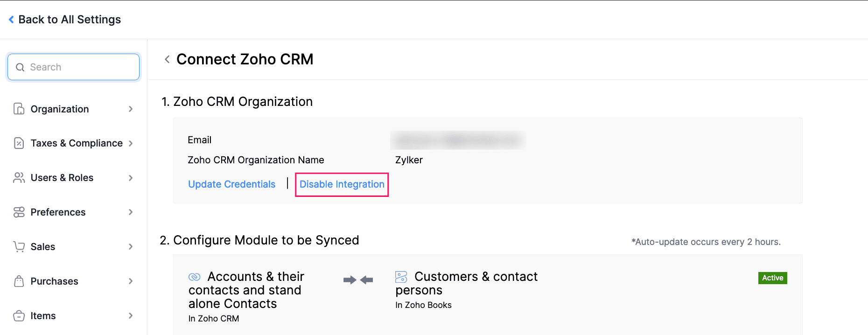868x335 pixels.
Task: Click the Items basket icon
Action: (19, 316)
